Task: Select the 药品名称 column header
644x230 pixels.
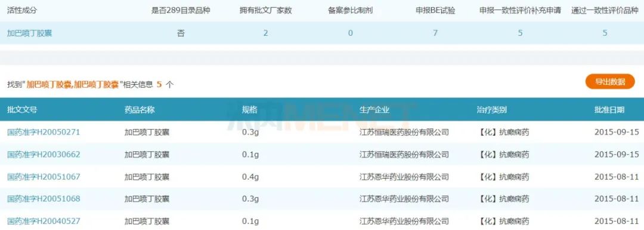Action: point(140,110)
